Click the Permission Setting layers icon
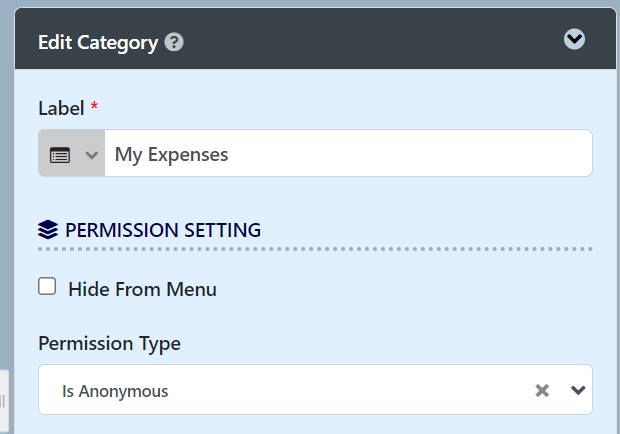This screenshot has width=620, height=434. (x=48, y=230)
